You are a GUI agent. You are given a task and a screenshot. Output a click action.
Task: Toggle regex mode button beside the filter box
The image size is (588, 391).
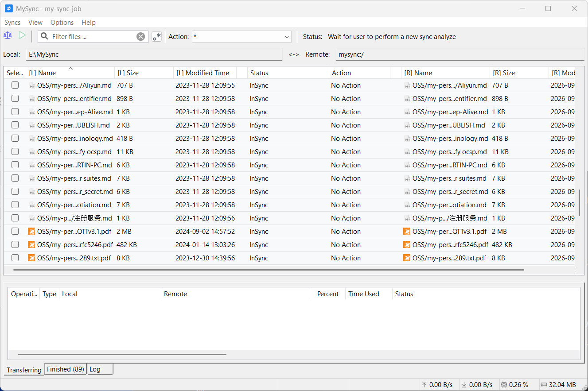(x=156, y=37)
